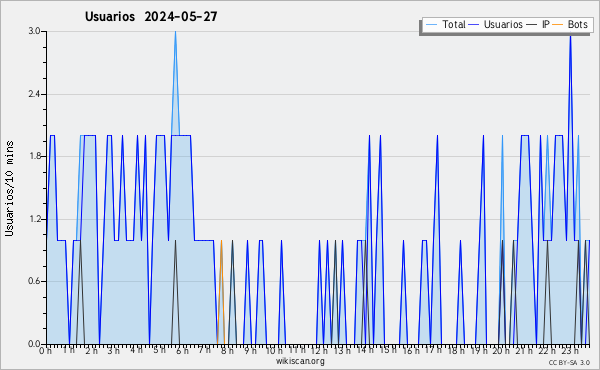Click the '20 h' x-axis label
This screenshot has width=600, height=370.
[501, 351]
